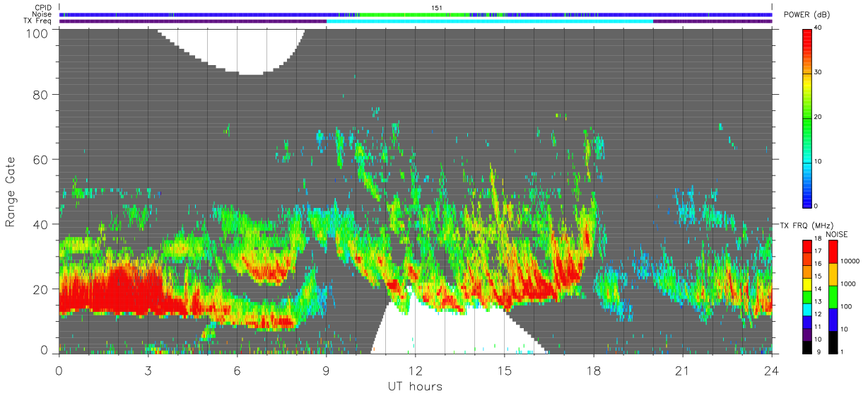Click the '6' UT hours tick label
Image resolution: width=868 pixels, height=401 pixels.
(237, 371)
